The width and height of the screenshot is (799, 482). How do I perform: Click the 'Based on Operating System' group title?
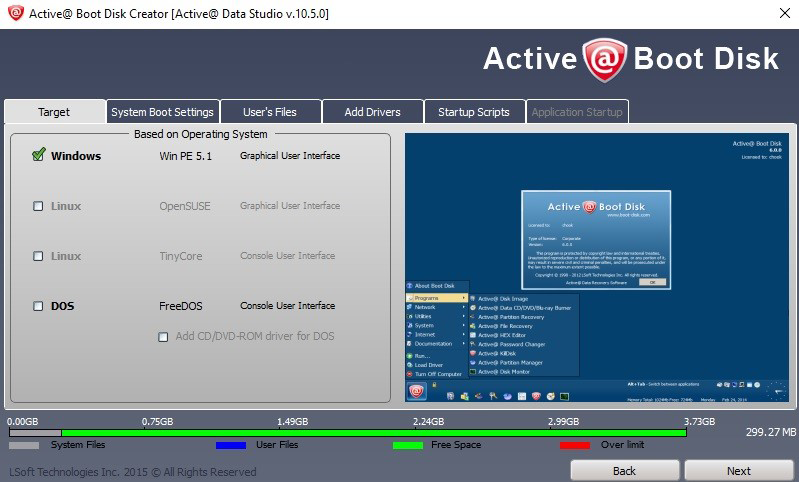[x=201, y=134]
